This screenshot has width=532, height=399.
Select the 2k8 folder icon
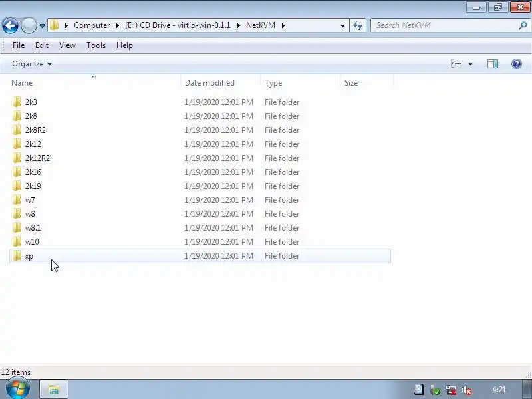(x=17, y=116)
